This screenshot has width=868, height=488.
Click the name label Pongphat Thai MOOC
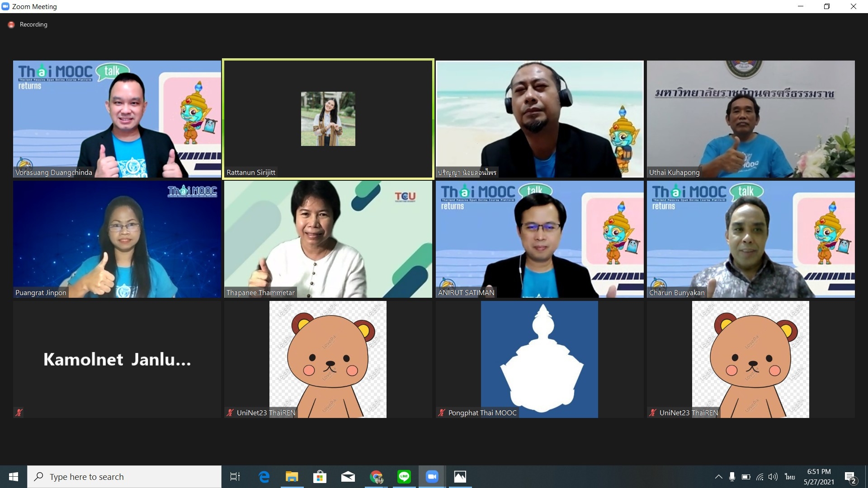pyautogui.click(x=482, y=413)
